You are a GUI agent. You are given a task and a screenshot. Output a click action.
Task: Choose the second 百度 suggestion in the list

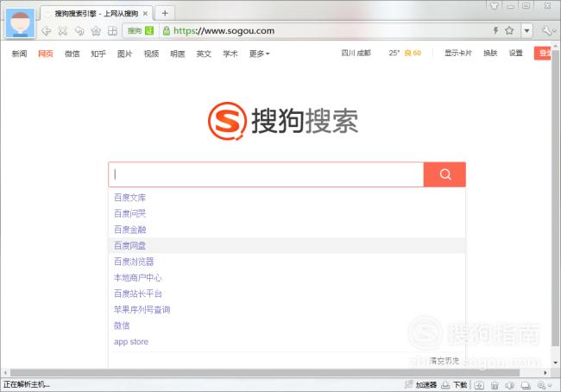[287, 214]
